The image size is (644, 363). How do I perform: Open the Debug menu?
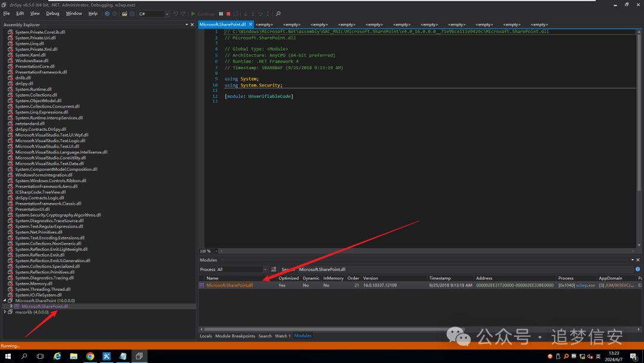pos(52,14)
